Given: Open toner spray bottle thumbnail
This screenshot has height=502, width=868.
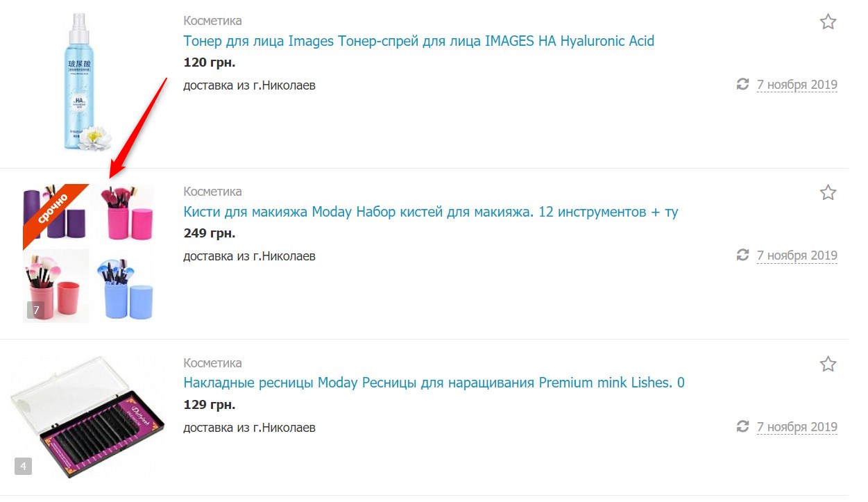Looking at the screenshot, I should 86,81.
